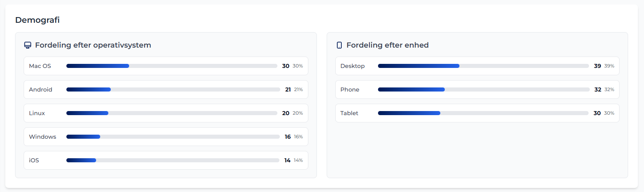
Task: Select the Linux row label
Action: tap(37, 113)
